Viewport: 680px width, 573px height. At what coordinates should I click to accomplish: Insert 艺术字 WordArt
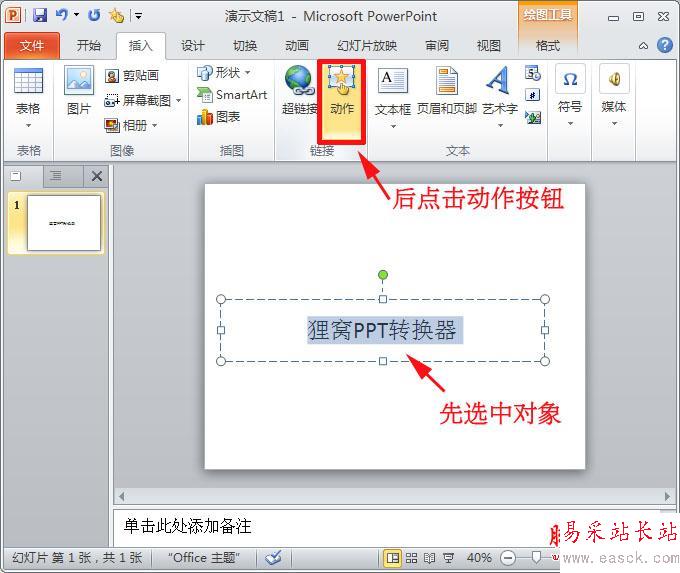click(500, 91)
